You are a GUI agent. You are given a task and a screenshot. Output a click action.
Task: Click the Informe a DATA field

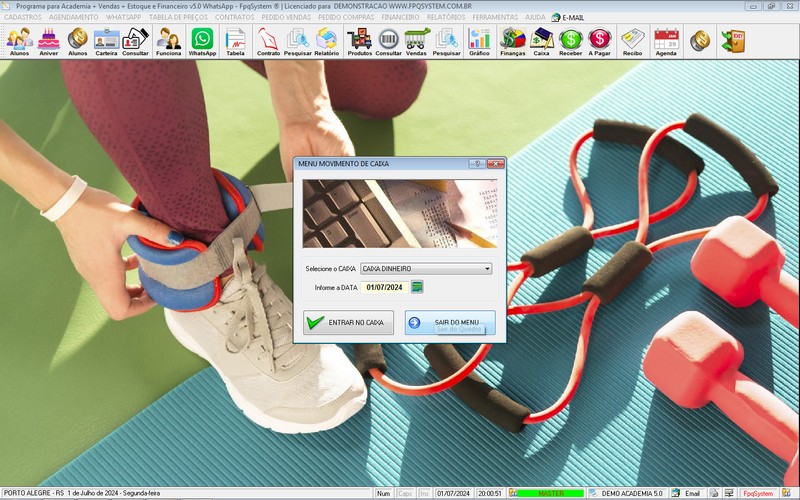click(x=384, y=287)
